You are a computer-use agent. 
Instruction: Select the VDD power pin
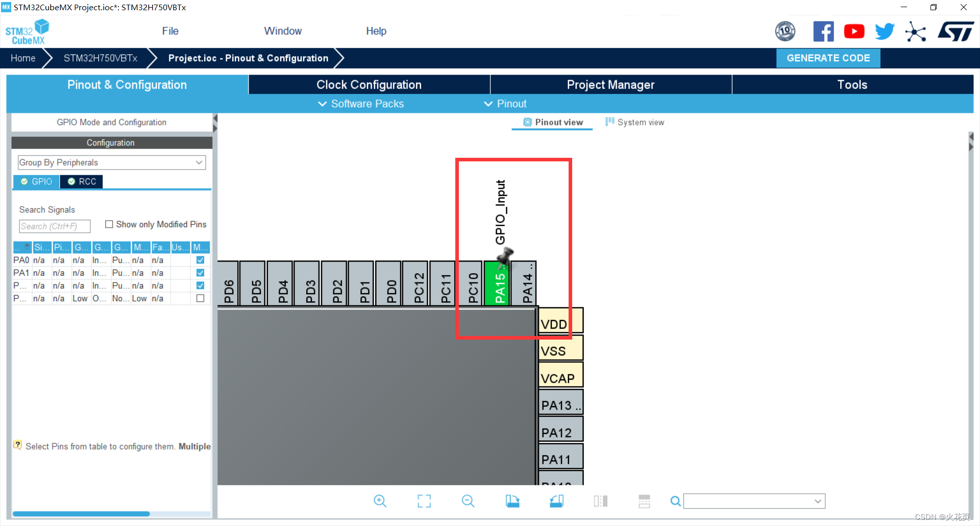pos(560,321)
